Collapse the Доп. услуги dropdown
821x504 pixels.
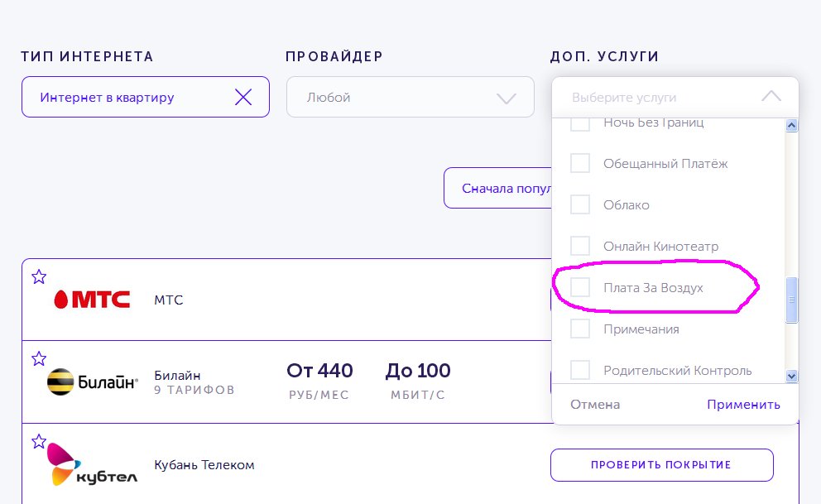[x=771, y=97]
